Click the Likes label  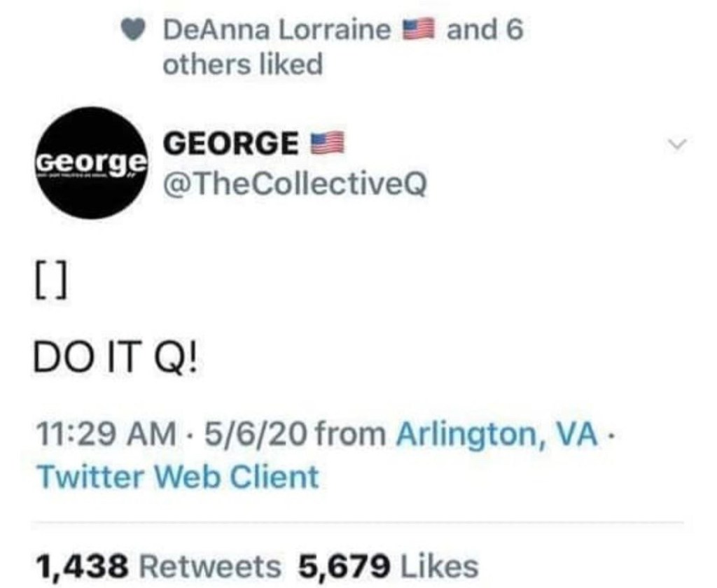[x=440, y=566]
